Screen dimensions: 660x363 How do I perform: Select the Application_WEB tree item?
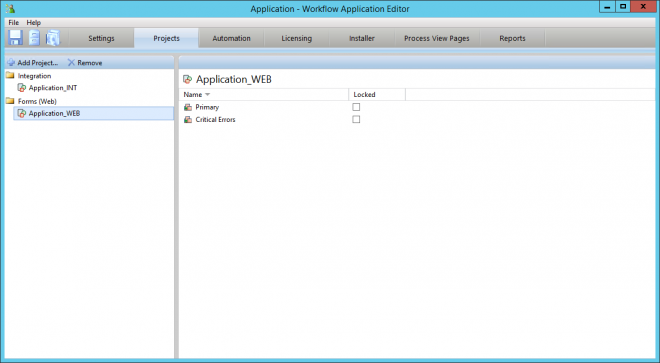coord(93,113)
